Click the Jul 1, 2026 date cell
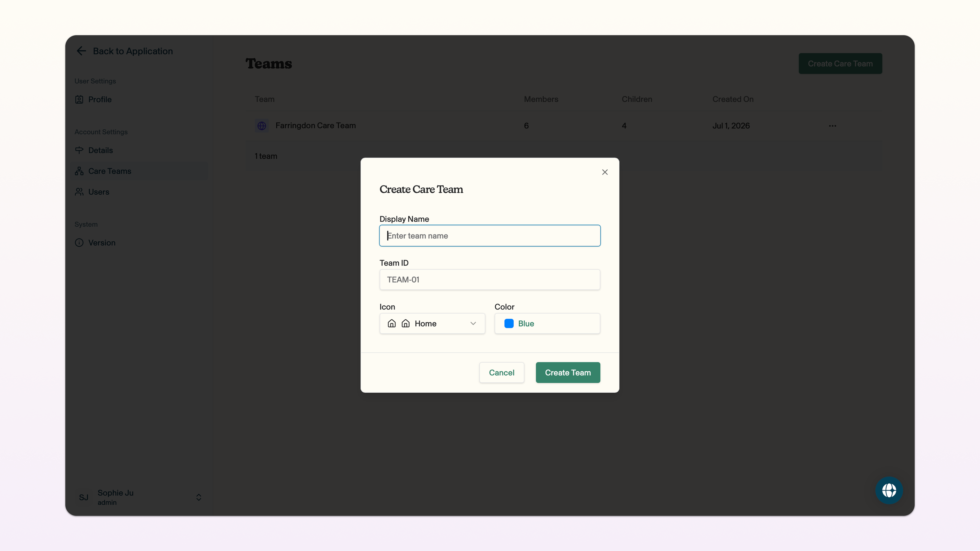The height and width of the screenshot is (551, 980). 731,126
